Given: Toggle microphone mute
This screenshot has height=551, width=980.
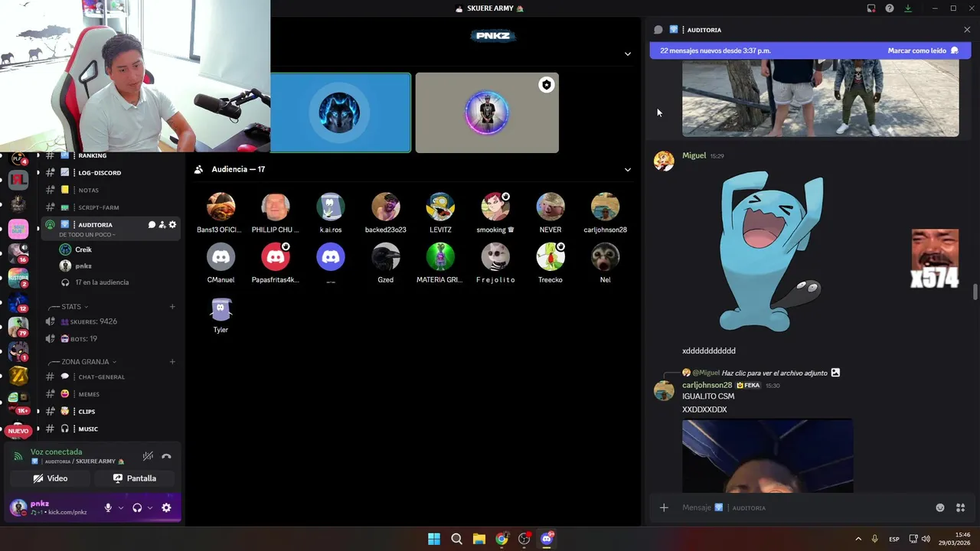Looking at the screenshot, I should click(108, 507).
